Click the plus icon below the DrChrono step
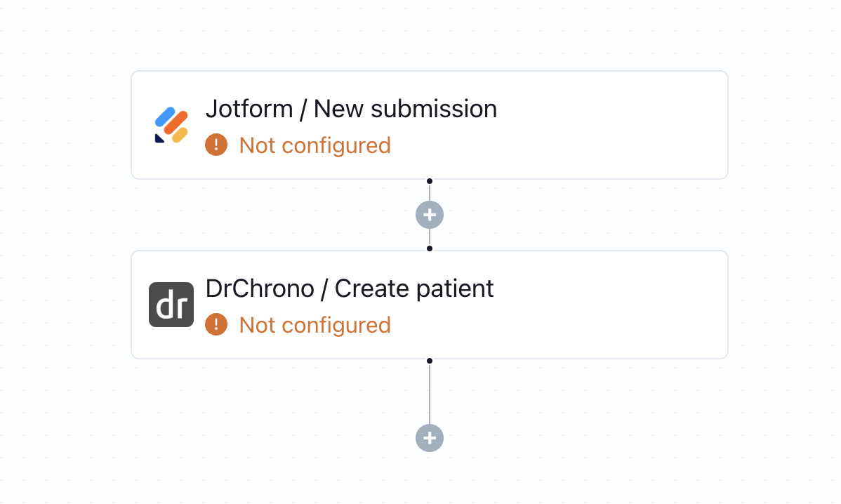Screen dimensions: 841x504 [429, 437]
